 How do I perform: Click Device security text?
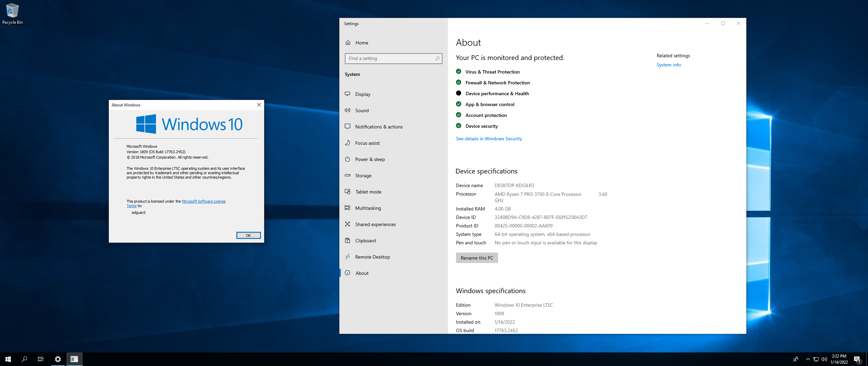(482, 126)
